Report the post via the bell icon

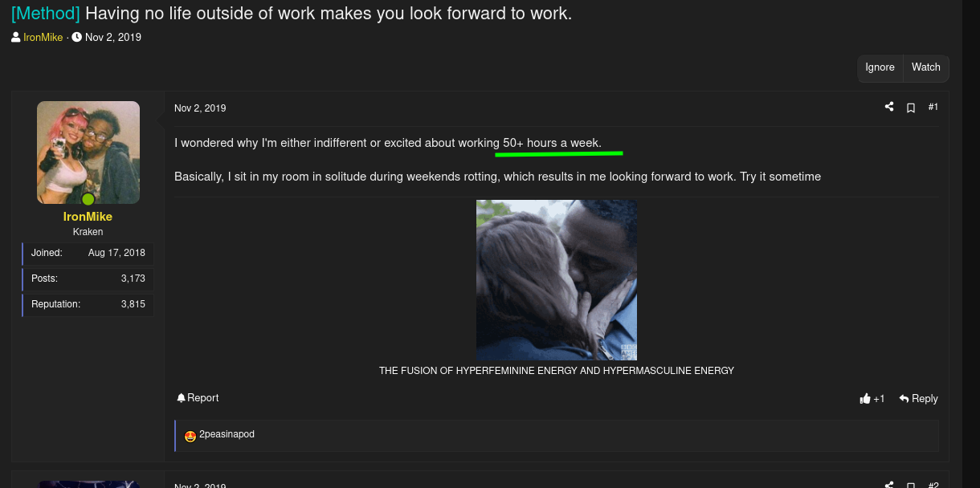182,398
